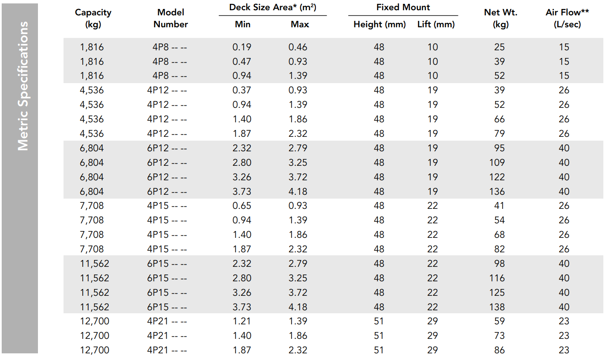Select the Net Wt. (kg) header
This screenshot has height=364, width=614.
coord(501,18)
